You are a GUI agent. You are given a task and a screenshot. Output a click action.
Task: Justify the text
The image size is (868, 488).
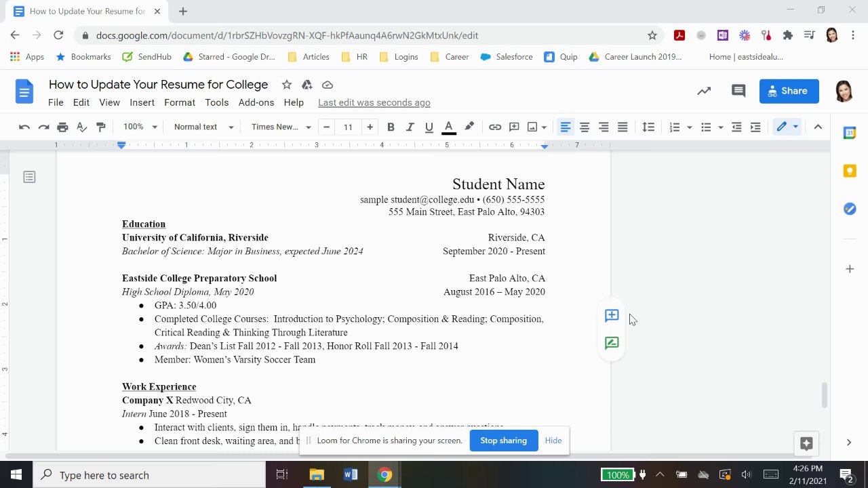point(623,127)
